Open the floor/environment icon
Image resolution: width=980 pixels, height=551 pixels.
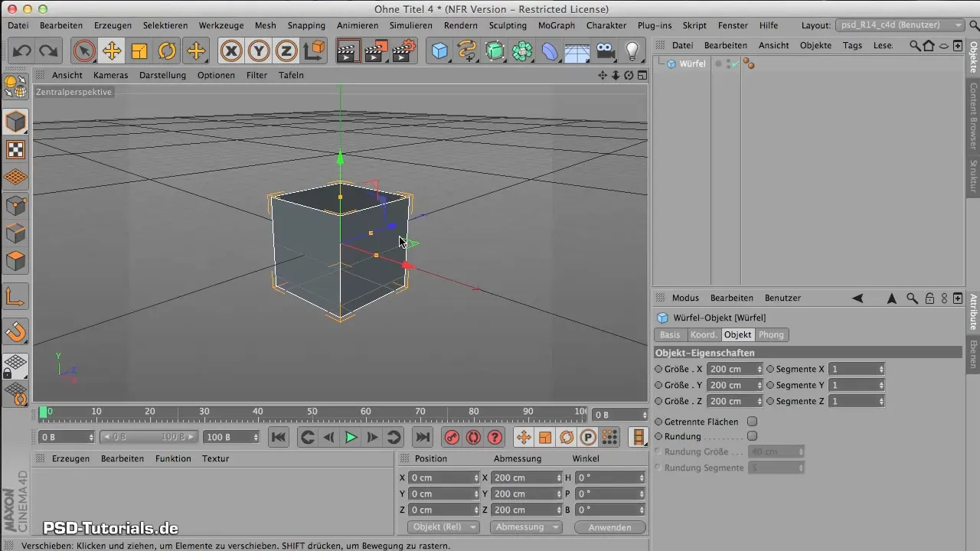coord(578,51)
